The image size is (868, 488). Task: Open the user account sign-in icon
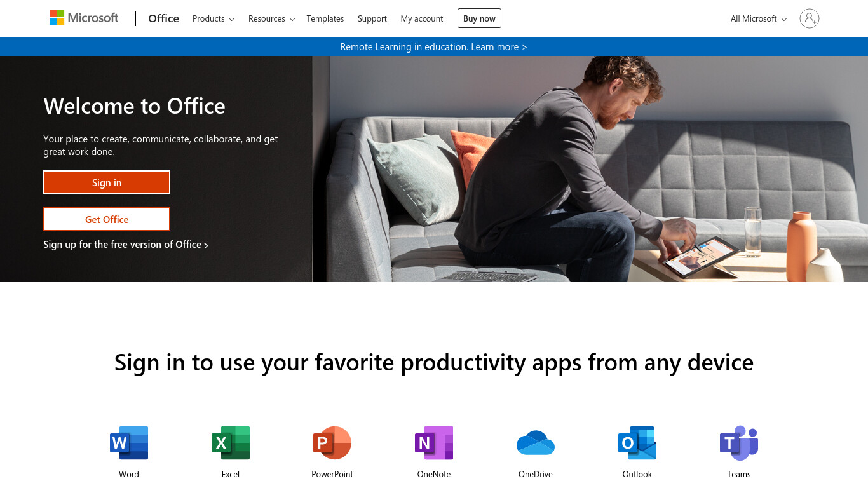809,18
